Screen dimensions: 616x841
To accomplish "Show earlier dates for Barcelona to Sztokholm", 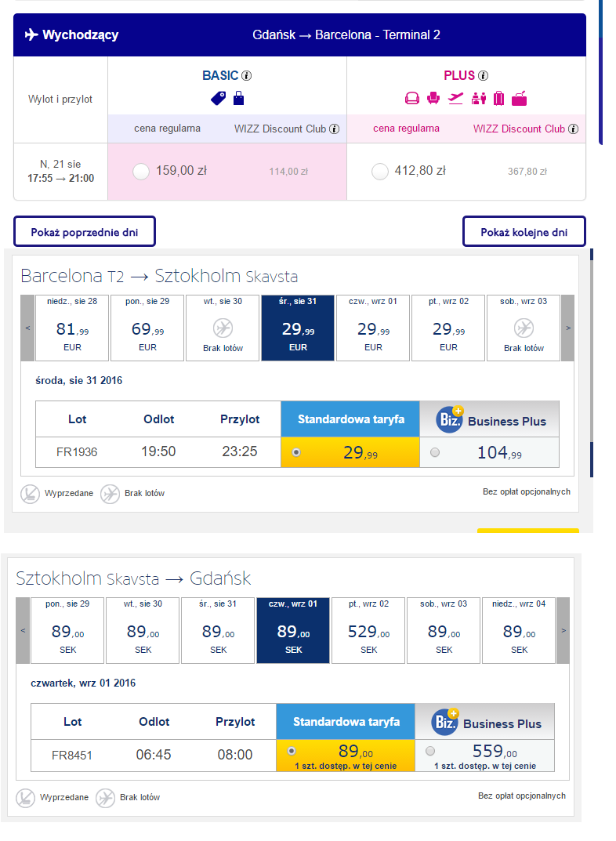I will pos(28,328).
